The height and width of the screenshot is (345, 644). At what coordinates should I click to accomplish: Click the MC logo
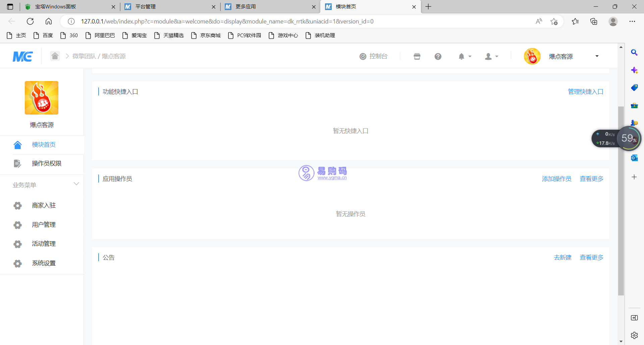pyautogui.click(x=22, y=56)
